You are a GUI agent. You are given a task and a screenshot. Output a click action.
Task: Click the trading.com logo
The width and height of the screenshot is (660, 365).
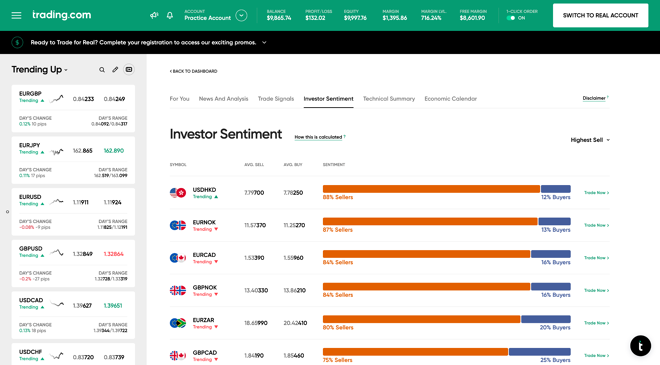(61, 15)
